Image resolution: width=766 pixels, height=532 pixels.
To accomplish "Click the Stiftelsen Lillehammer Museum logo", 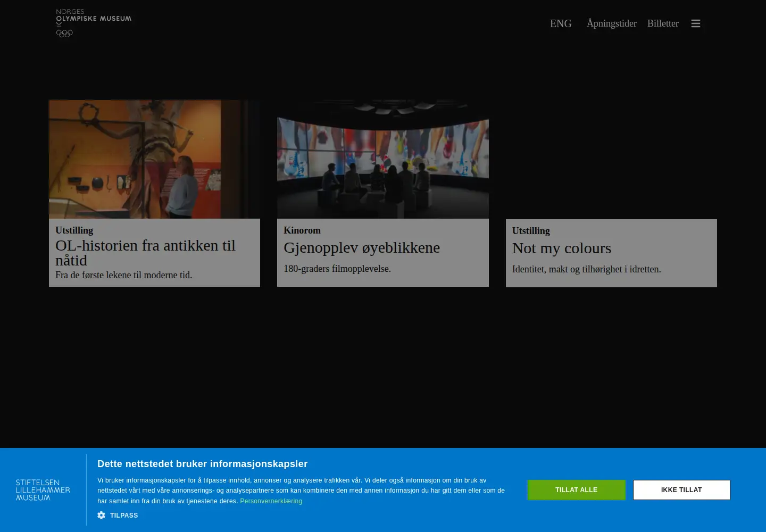I will coord(43,490).
